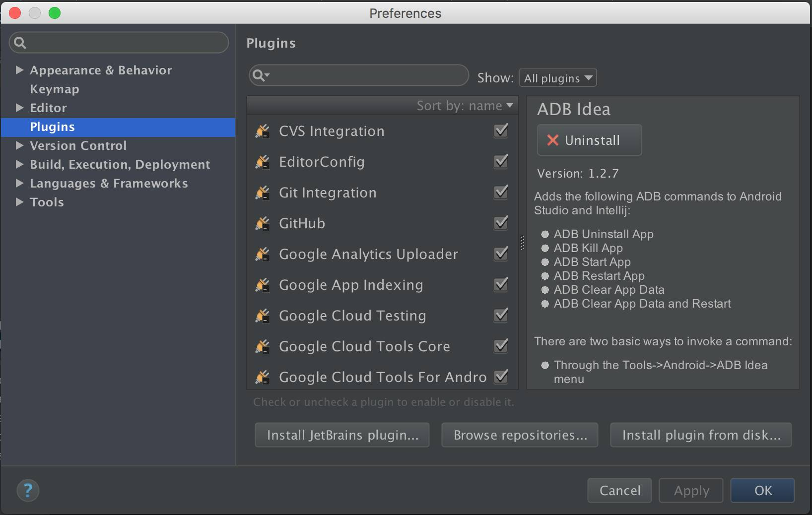Viewport: 812px width, 515px height.
Task: Click the help question mark icon
Action: click(28, 491)
